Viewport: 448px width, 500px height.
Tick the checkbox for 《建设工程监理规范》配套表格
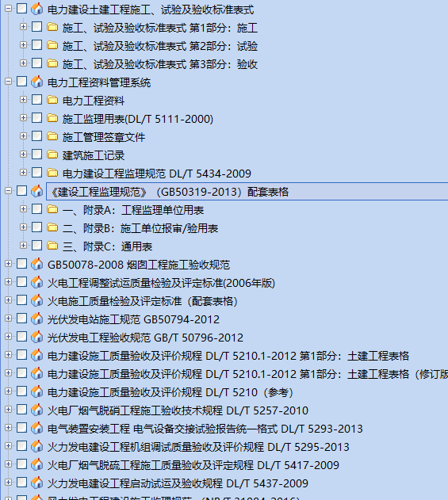tap(21, 191)
